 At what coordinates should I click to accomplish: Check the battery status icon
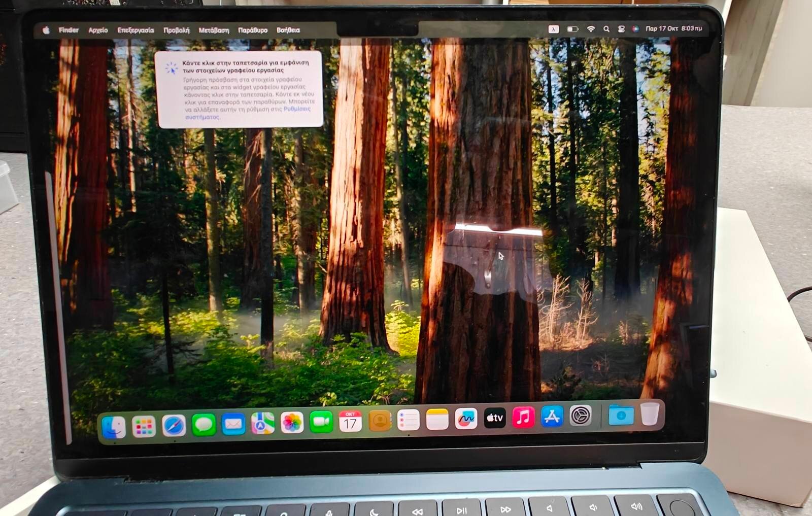pos(572,29)
